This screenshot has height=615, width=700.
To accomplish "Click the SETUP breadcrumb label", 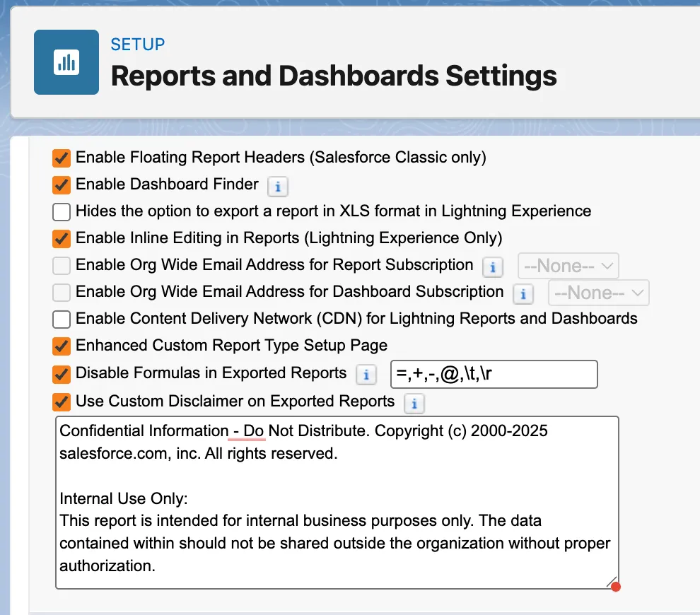I will coord(138,45).
